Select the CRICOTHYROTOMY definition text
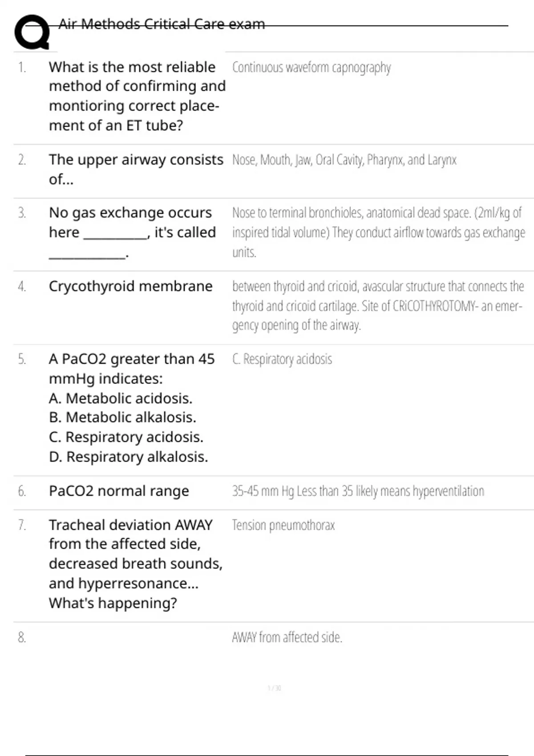 [x=378, y=306]
